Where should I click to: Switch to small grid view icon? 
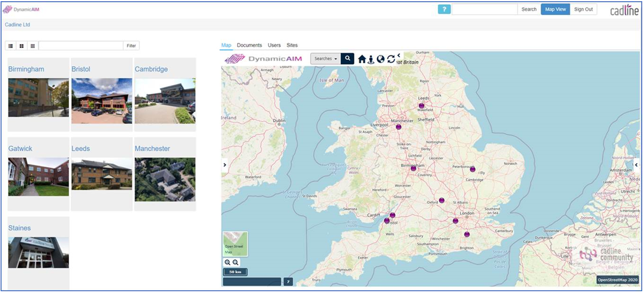[x=32, y=45]
